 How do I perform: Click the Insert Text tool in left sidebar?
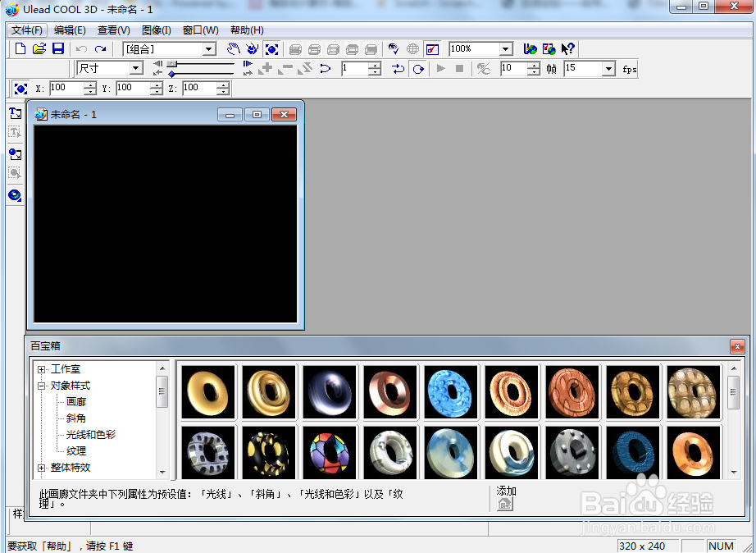click(x=15, y=113)
